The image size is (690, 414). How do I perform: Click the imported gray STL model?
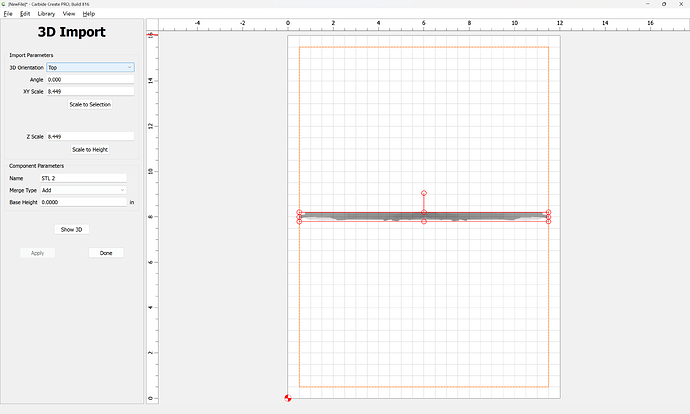coord(424,217)
